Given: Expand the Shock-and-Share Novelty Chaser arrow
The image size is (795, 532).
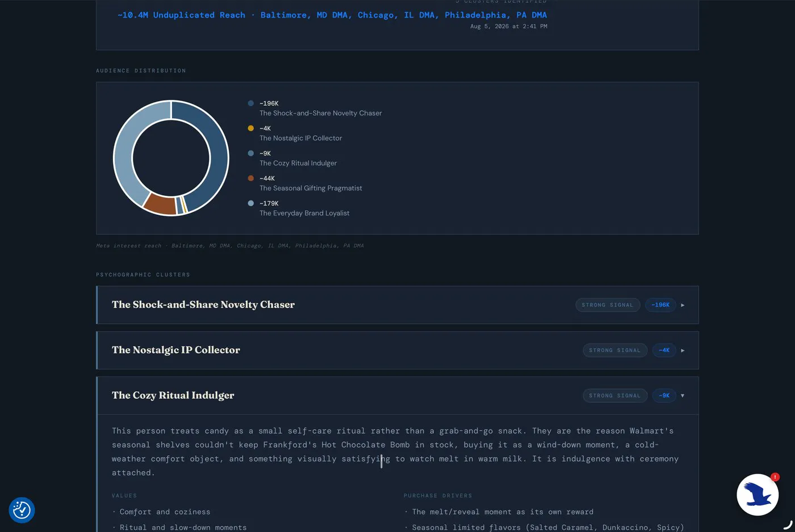Looking at the screenshot, I should coord(683,305).
